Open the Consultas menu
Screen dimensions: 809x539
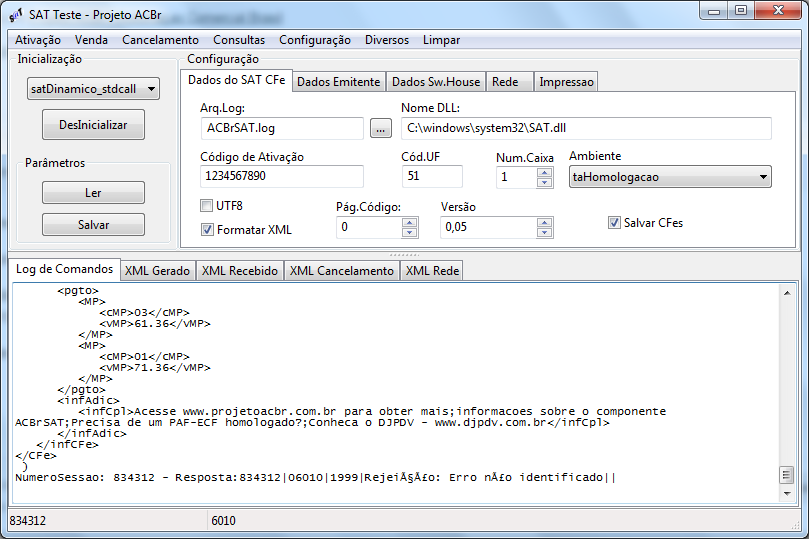tap(239, 40)
